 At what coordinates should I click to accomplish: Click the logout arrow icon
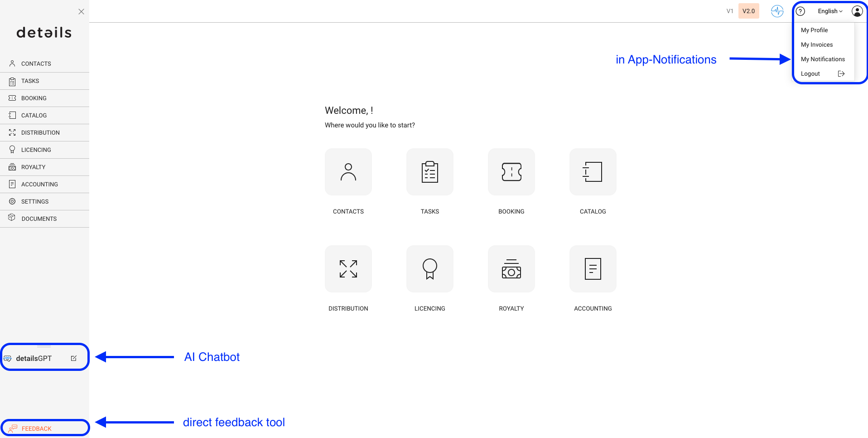coord(841,73)
